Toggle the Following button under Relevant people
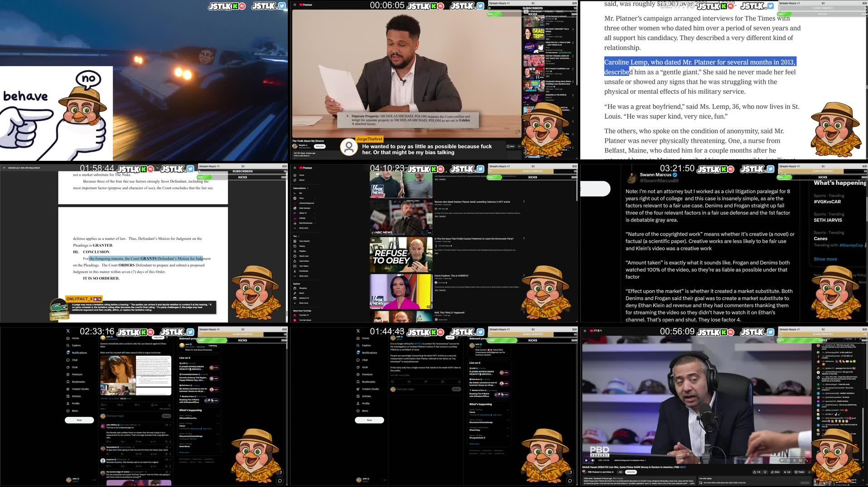 pyautogui.click(x=213, y=346)
